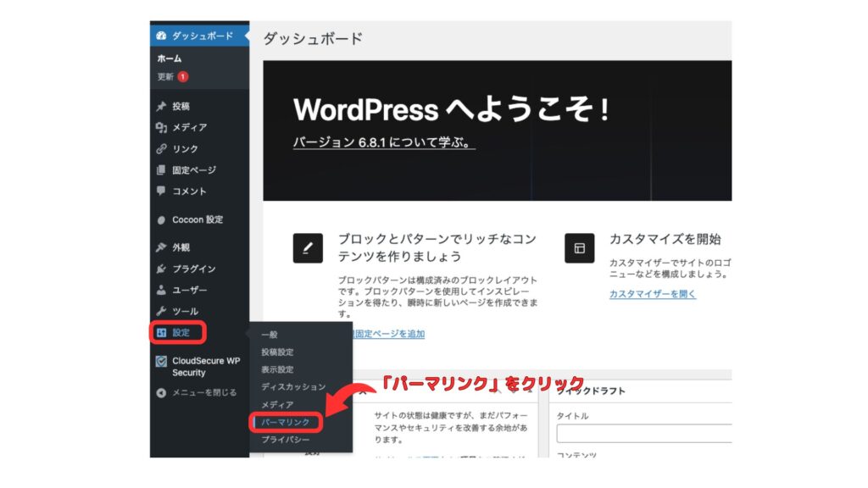Click the wrench icon beside ツール
The width and height of the screenshot is (868, 488).
coord(161,311)
